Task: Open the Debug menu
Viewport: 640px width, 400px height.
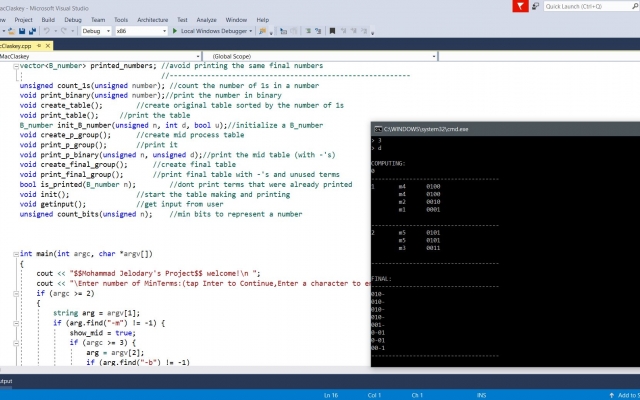Action: click(x=73, y=20)
